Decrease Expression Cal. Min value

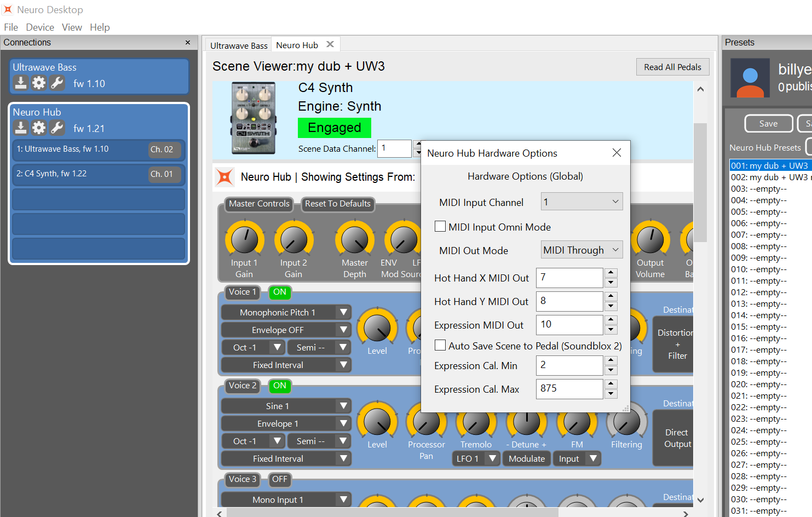pyautogui.click(x=611, y=370)
